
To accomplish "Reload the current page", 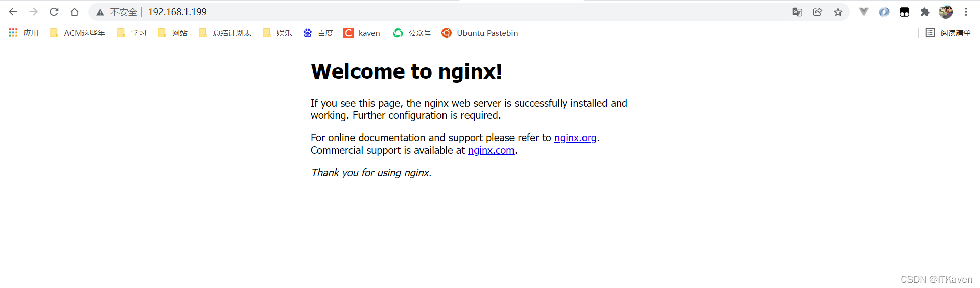I will coord(54,12).
